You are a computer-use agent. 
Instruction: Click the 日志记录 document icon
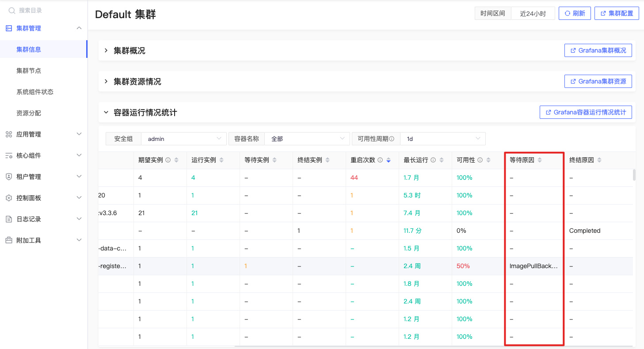click(9, 219)
